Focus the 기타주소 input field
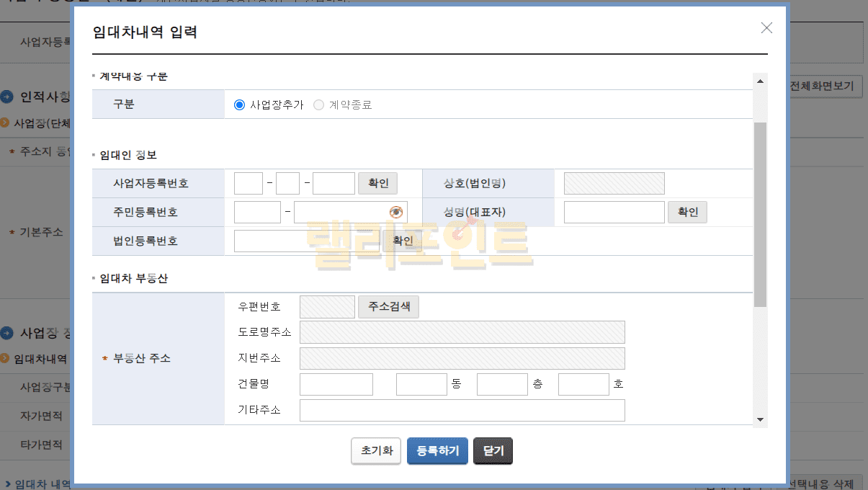The height and width of the screenshot is (490, 868). 462,410
